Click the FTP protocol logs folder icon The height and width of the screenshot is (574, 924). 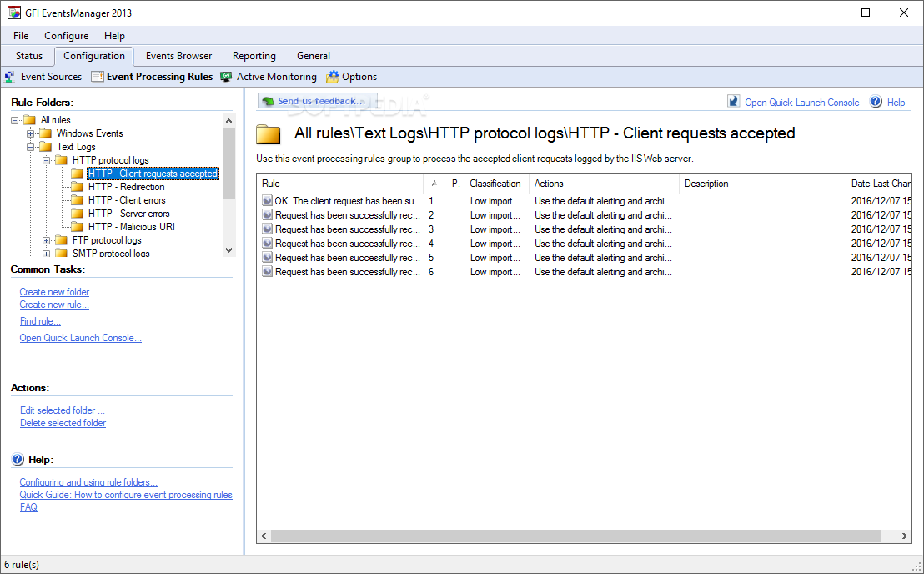coord(61,240)
